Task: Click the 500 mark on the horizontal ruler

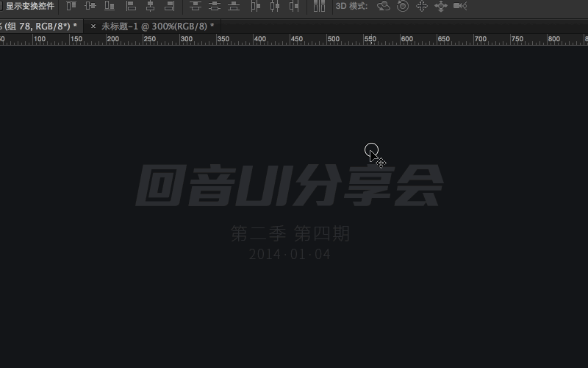Action: pyautogui.click(x=333, y=39)
